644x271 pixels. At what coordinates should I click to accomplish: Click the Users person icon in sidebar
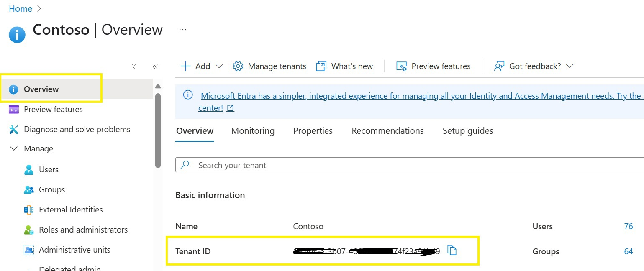coord(29,169)
